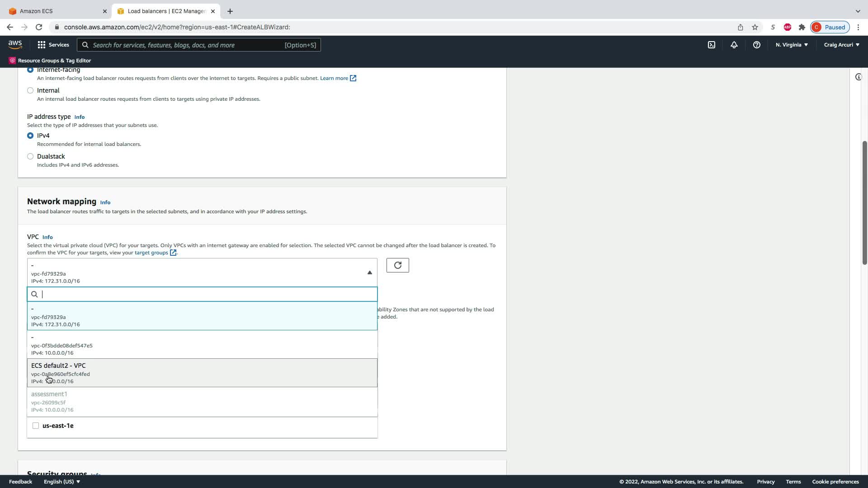Refresh the VPC list
Image resolution: width=868 pixels, height=488 pixels.
pos(397,265)
